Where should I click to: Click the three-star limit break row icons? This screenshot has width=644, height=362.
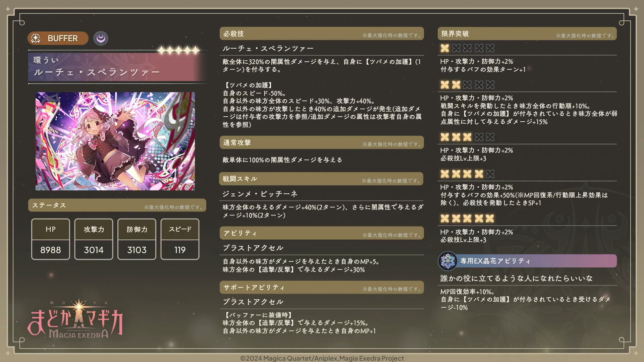pyautogui.click(x=467, y=137)
